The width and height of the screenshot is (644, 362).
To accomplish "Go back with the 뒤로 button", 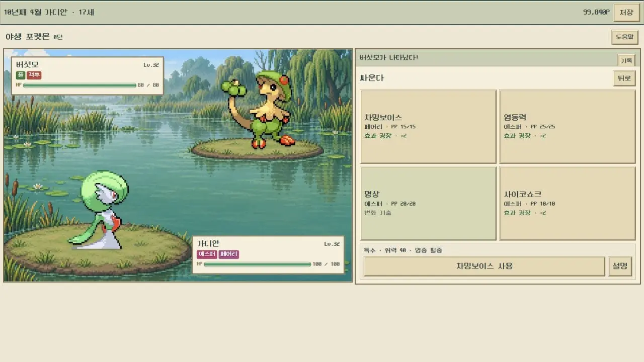I will coord(624,78).
